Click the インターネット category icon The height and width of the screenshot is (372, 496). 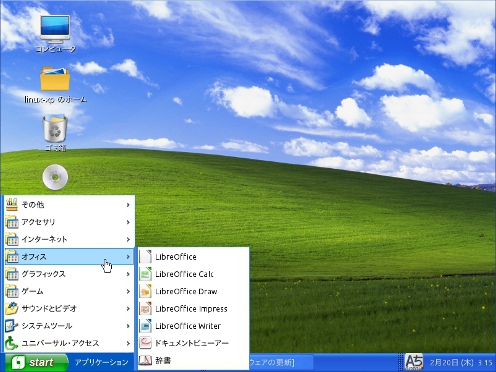pyautogui.click(x=12, y=239)
